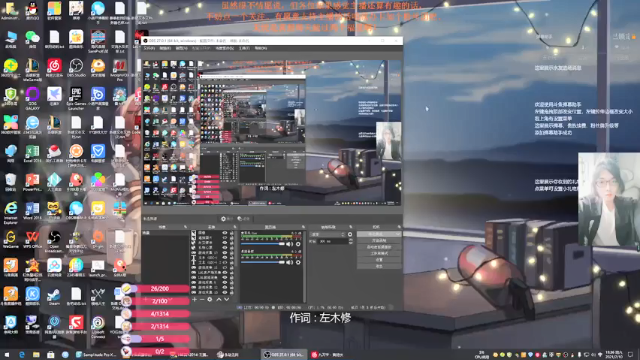Viewport: 640px width, 360px height.
Task: Adjust the 桌面音频 volume slider
Action: click(x=262, y=262)
